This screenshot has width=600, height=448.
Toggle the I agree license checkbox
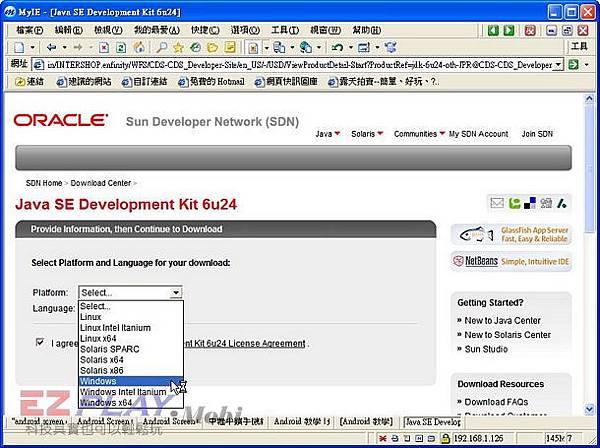coord(40,342)
